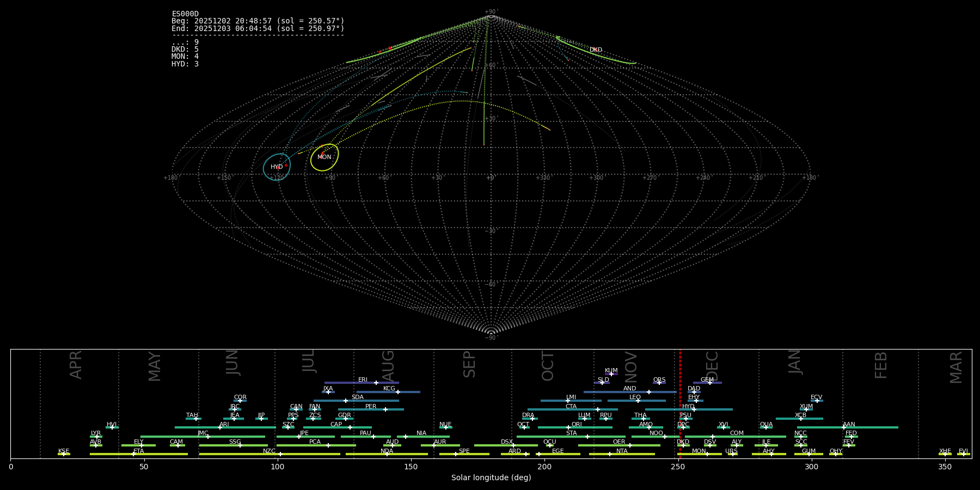Click the ORI shower peak plus marker
This screenshot has height=490, width=980.
point(568,427)
